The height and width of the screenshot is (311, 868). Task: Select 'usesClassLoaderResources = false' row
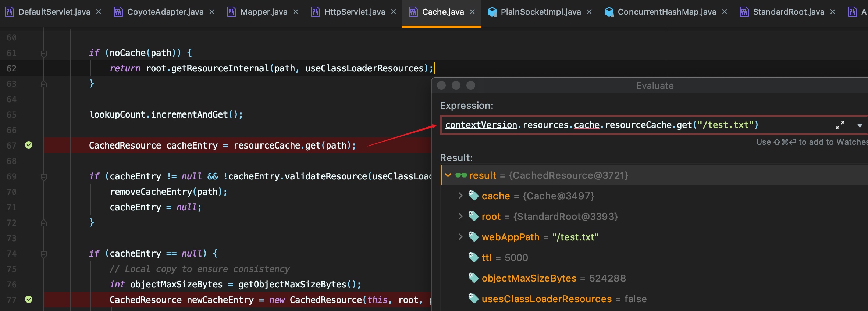pos(655,299)
